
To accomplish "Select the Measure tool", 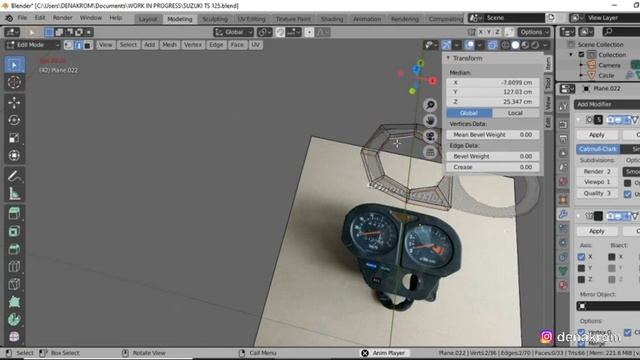I will [14, 193].
